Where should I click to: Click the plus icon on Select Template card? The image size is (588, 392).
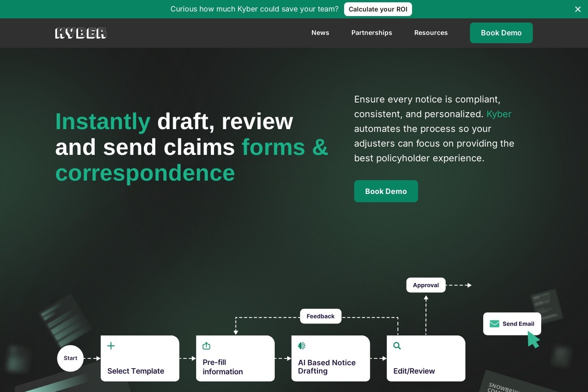tap(111, 346)
